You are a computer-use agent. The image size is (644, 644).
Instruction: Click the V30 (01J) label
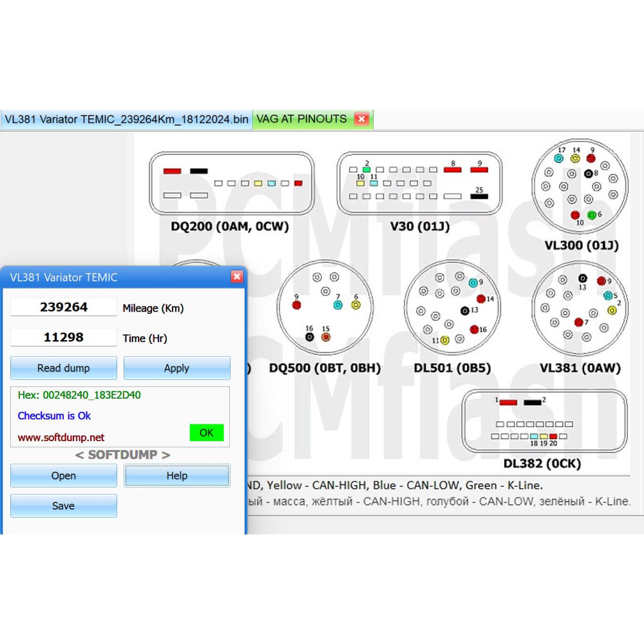[x=420, y=226]
